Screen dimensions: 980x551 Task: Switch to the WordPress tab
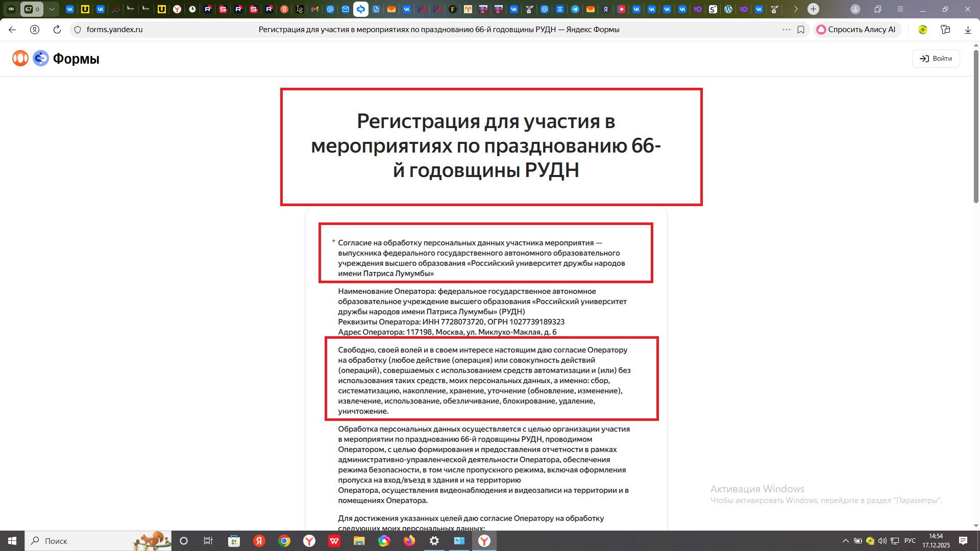tap(728, 9)
